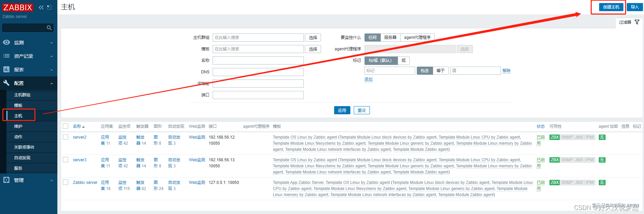The height and width of the screenshot is (214, 644).
Task: Apply the filter with 应用
Action: [x=342, y=110]
